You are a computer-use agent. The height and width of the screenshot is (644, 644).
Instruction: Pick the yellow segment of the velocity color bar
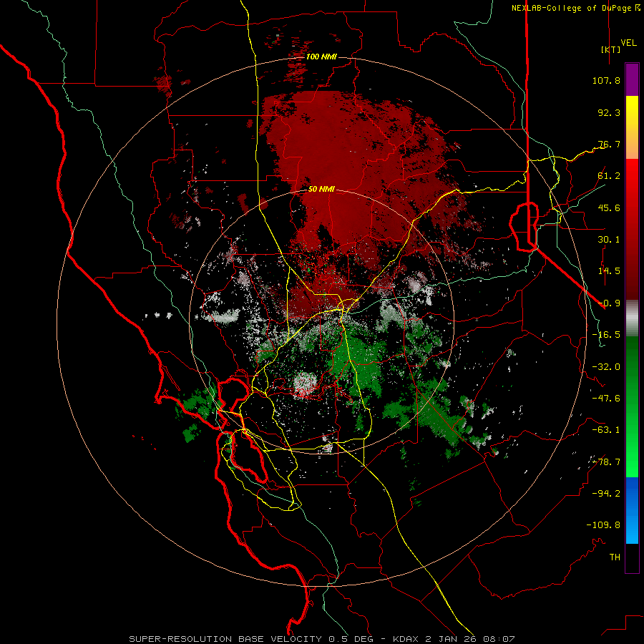coord(632,127)
